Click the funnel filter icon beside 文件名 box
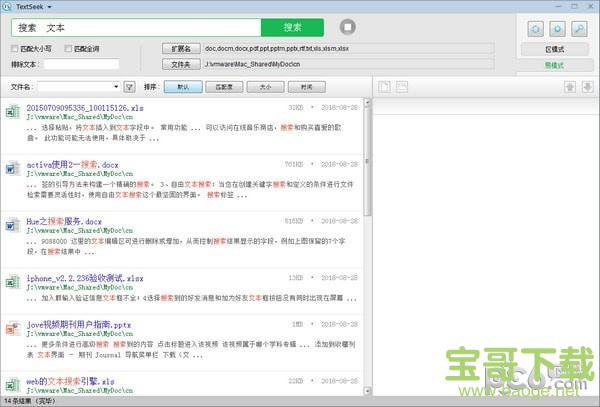This screenshot has width=600, height=407. coord(129,87)
